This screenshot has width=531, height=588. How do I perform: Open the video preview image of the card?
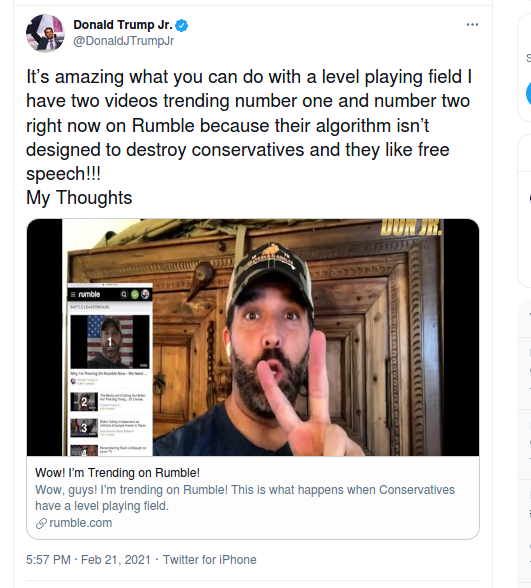pos(253,338)
